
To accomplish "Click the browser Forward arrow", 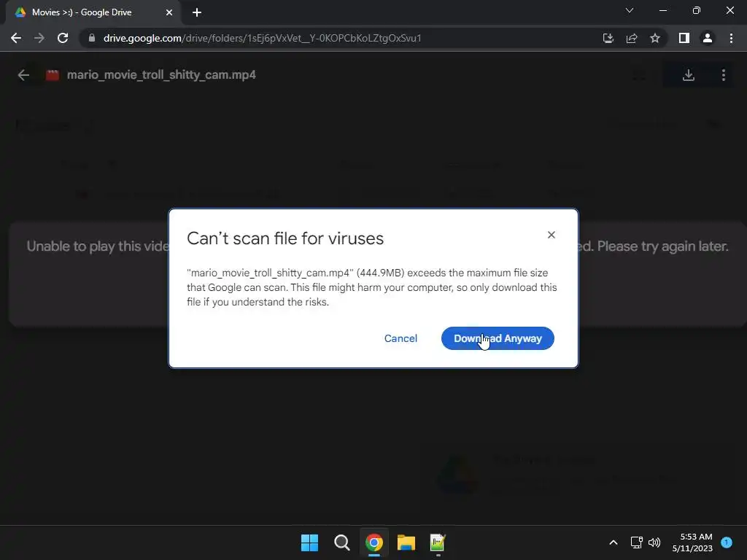I will click(39, 38).
